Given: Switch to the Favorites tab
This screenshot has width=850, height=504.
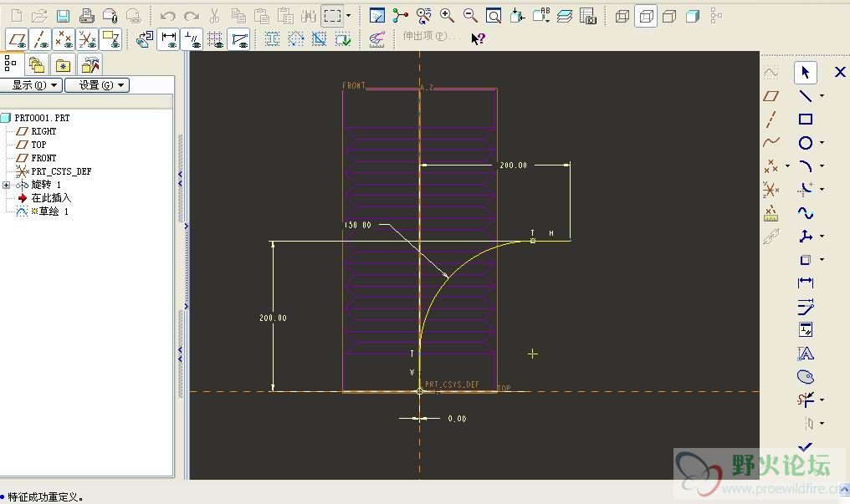Looking at the screenshot, I should coord(63,65).
